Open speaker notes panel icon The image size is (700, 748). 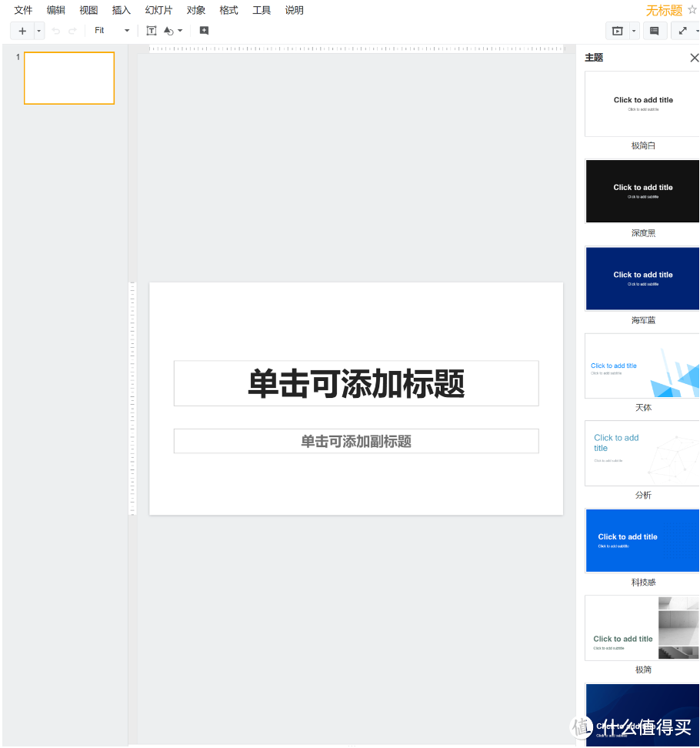[656, 30]
